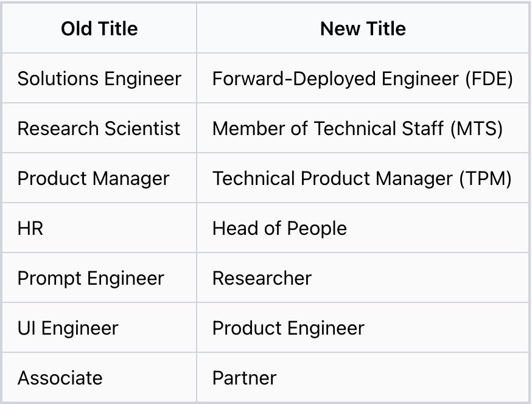Select the UI Engineer cell
Image resolution: width=532 pixels, height=404 pixels.
click(68, 328)
